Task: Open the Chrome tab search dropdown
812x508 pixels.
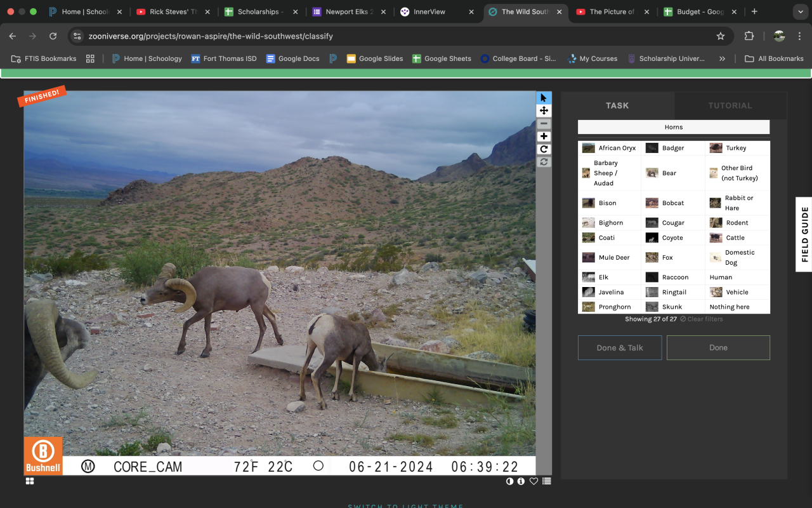Action: tap(800, 11)
